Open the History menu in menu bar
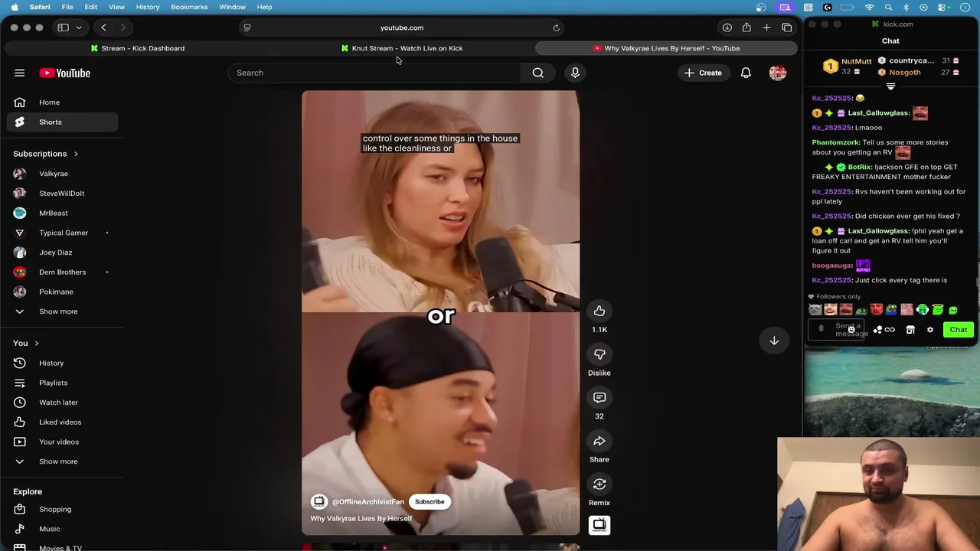Viewport: 980px width, 551px height. click(148, 7)
